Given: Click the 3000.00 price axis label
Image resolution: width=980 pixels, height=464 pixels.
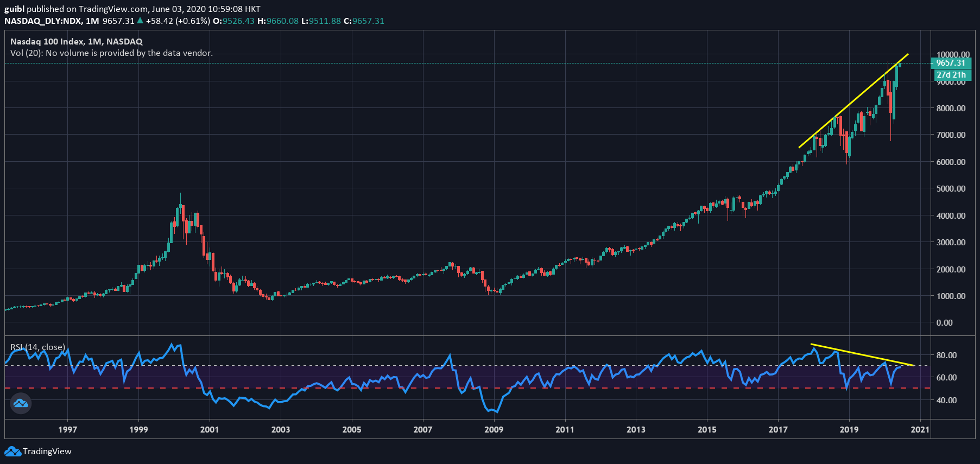Looking at the screenshot, I should click(951, 242).
